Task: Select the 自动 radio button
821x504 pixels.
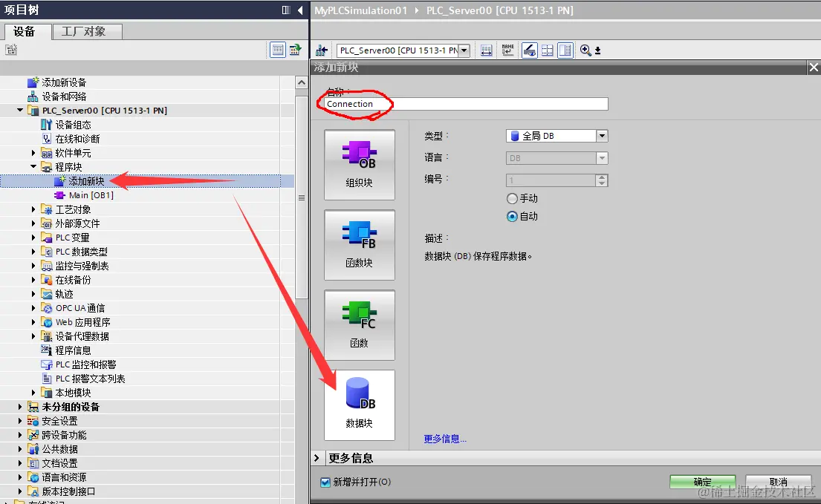Action: [x=512, y=217]
